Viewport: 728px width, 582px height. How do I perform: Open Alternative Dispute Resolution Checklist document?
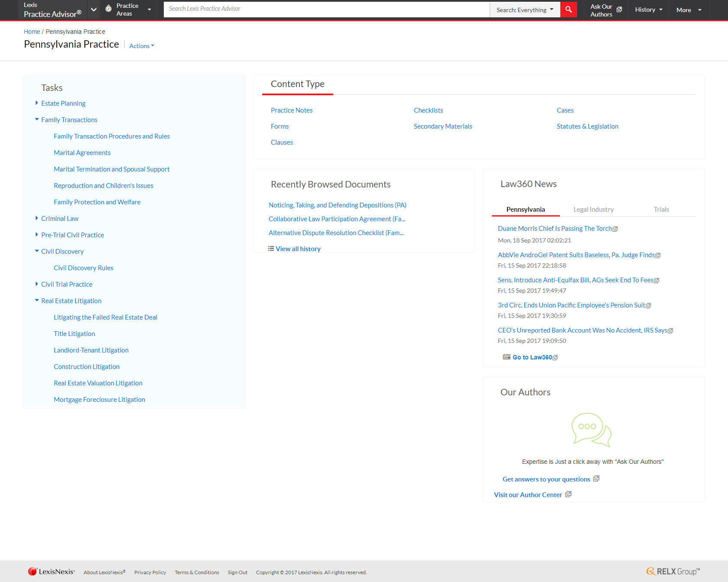click(x=336, y=233)
